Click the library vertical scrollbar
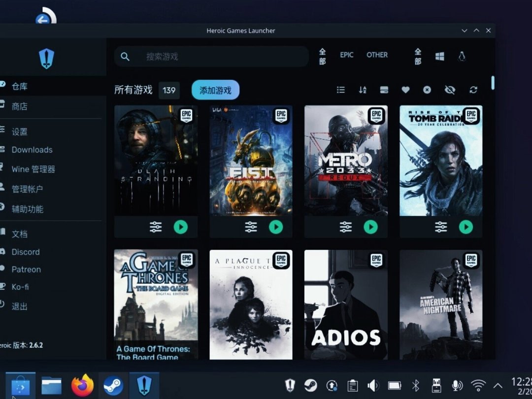 click(493, 83)
